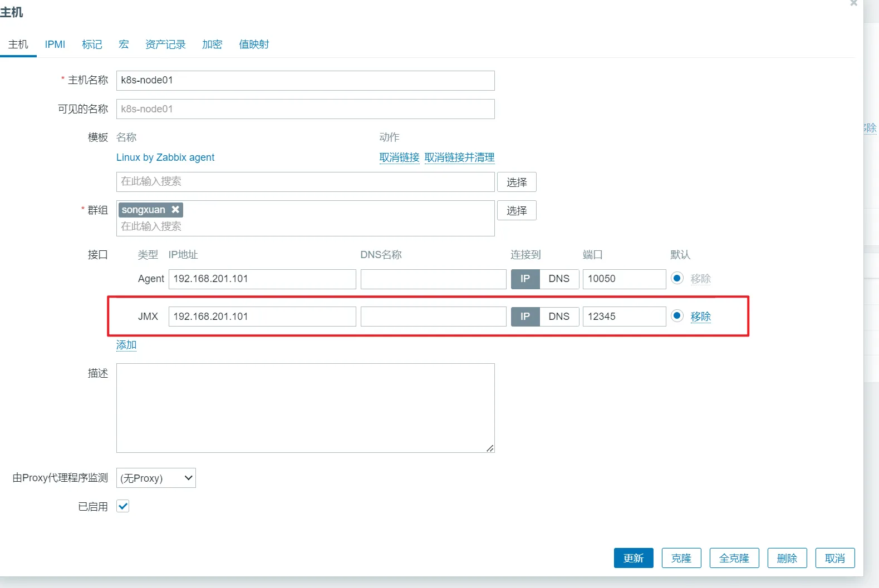Switch to the IPMI tab
The width and height of the screenshot is (879, 588).
55,45
